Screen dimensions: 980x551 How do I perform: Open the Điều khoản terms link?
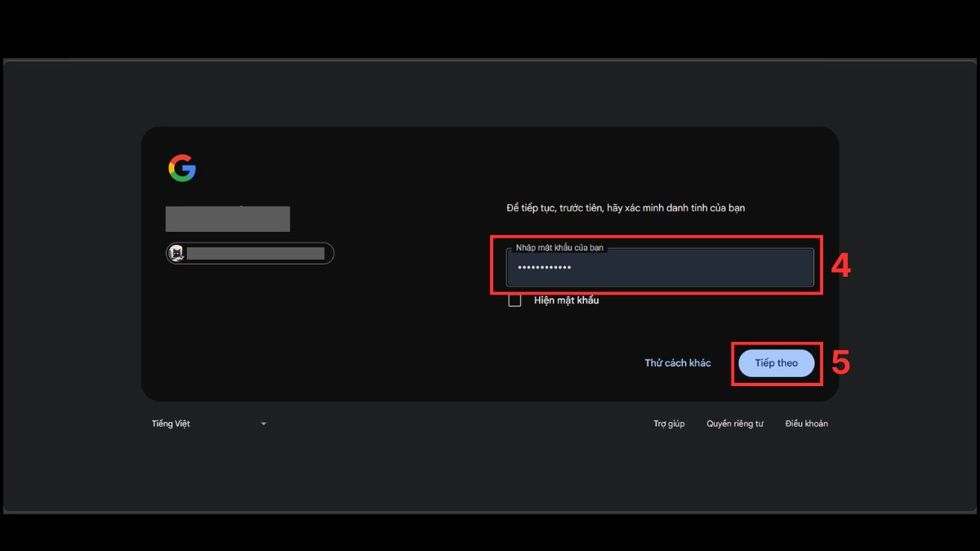[806, 424]
